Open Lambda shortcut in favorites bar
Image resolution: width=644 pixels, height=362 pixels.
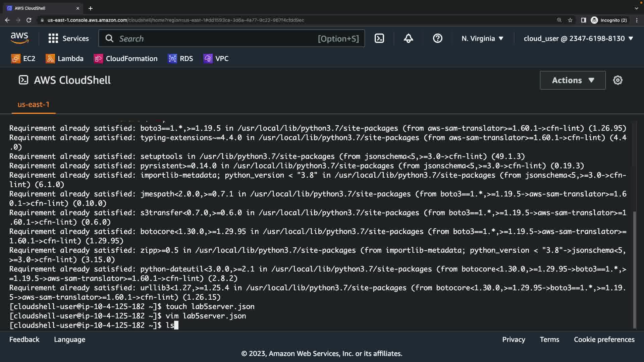(64, 59)
